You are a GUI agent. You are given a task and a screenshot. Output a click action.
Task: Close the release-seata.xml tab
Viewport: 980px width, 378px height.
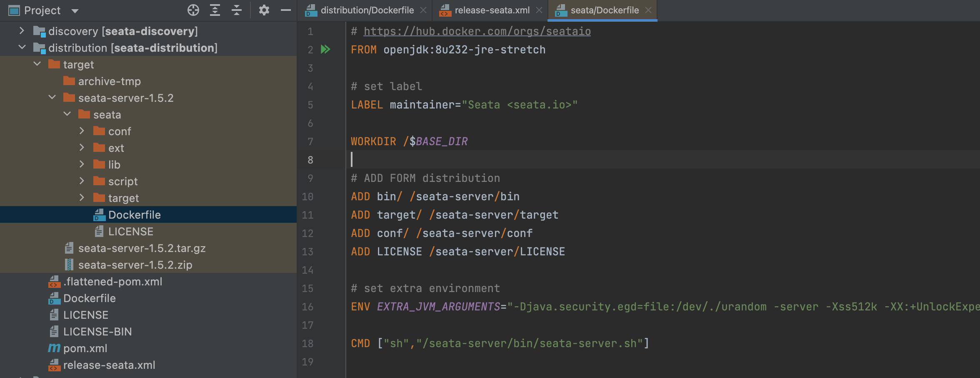point(539,10)
